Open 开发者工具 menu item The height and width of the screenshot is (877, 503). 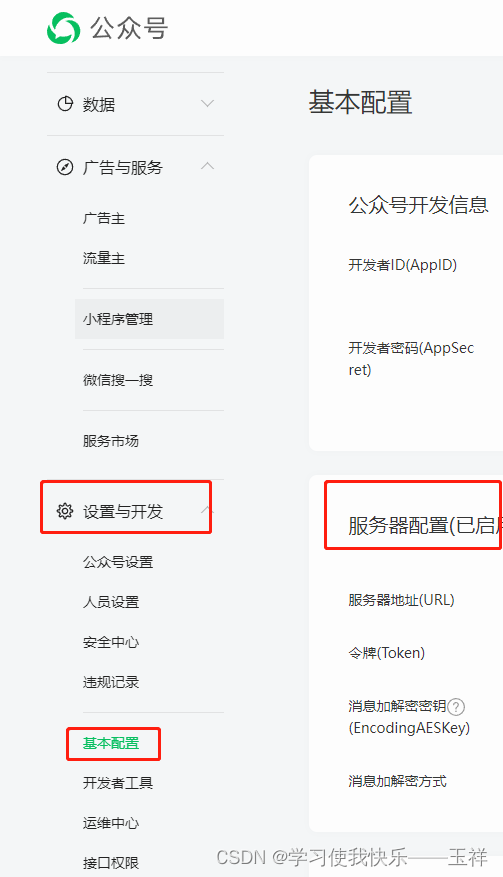click(118, 783)
